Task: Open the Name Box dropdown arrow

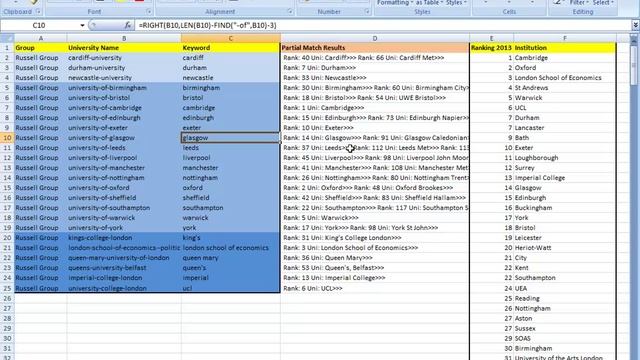Action: coord(82,25)
